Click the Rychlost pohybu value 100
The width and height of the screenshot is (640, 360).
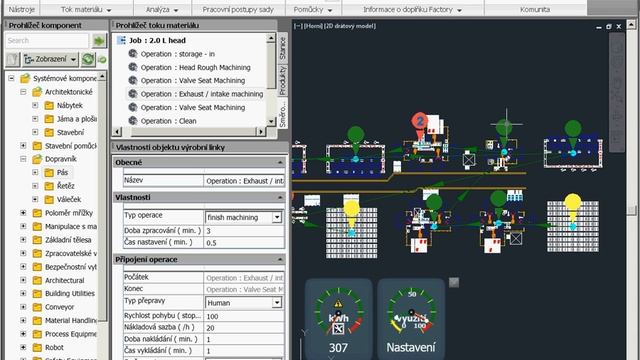click(x=244, y=316)
